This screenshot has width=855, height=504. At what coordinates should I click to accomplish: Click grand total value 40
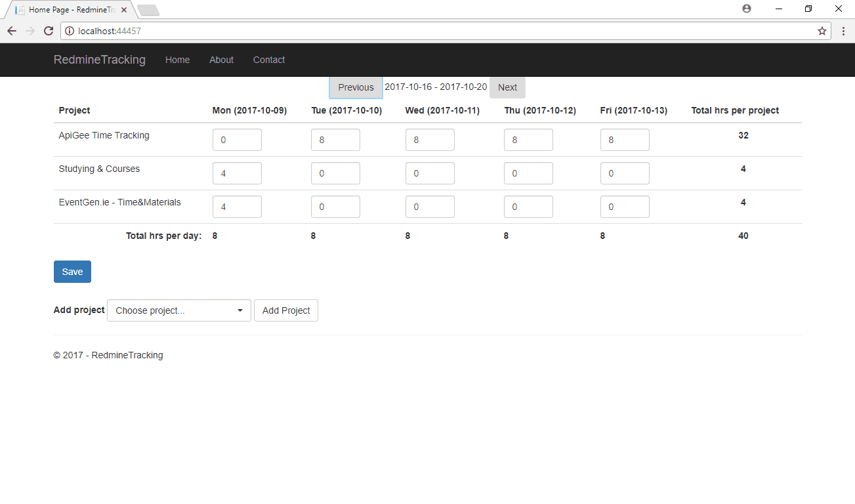pyautogui.click(x=743, y=236)
